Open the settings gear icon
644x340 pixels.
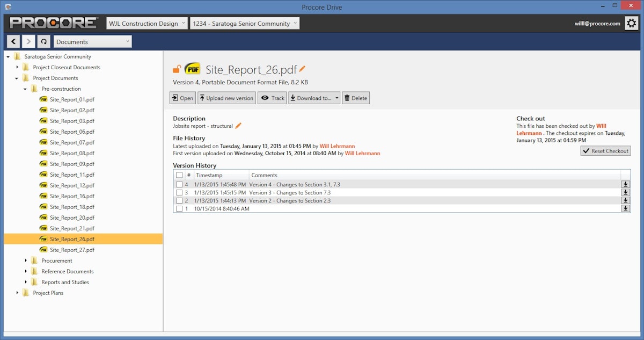[631, 24]
